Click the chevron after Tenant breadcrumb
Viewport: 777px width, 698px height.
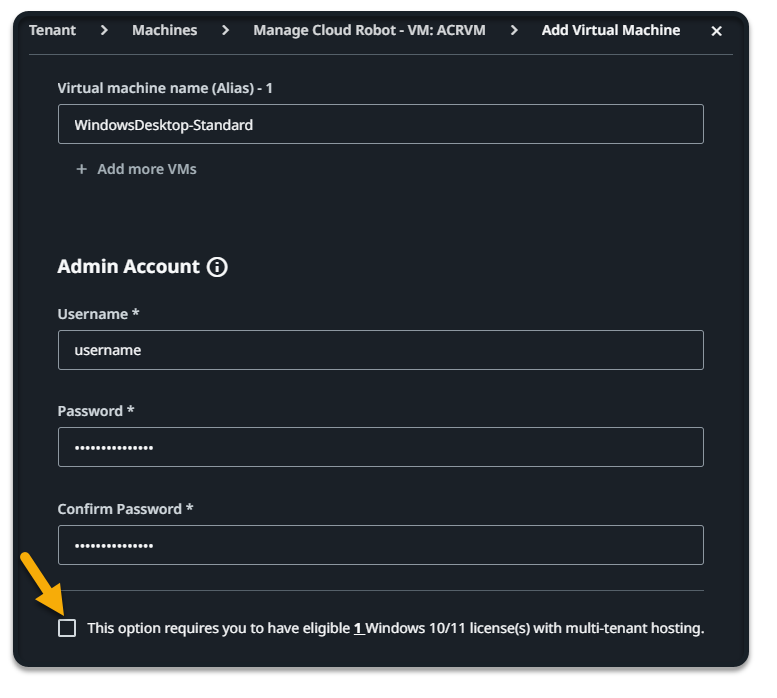[x=104, y=30]
